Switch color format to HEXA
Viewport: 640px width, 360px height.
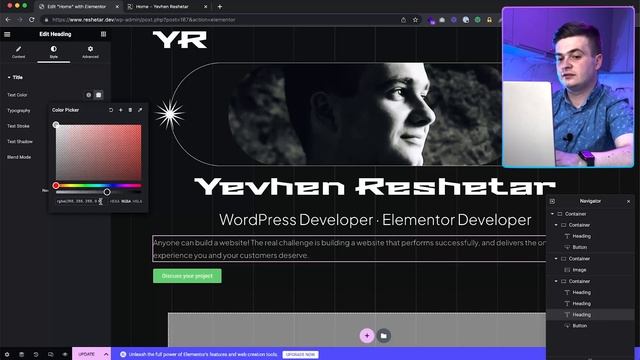pyautogui.click(x=114, y=201)
